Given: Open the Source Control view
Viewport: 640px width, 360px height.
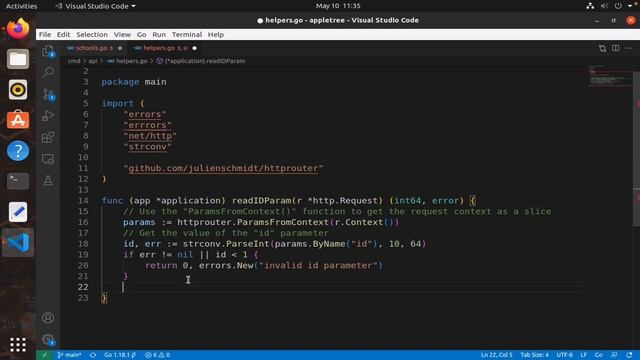Looking at the screenshot, I should pyautogui.click(x=48, y=94).
